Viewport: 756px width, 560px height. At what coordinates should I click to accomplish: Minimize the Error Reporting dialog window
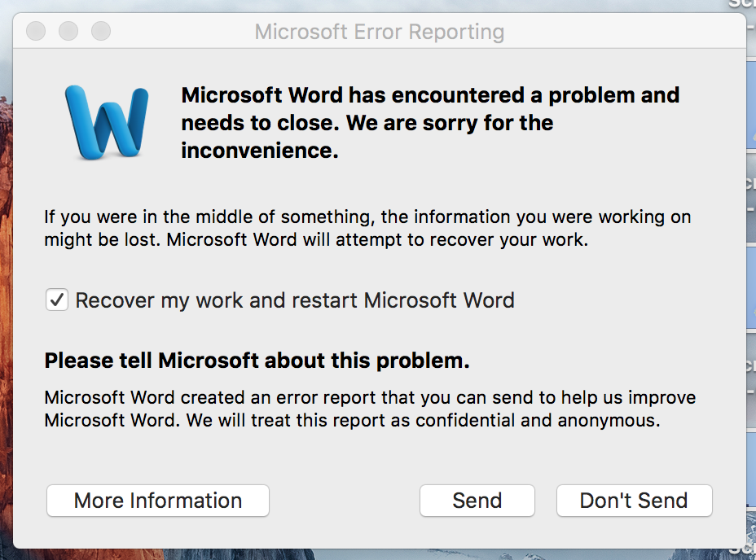coord(68,32)
